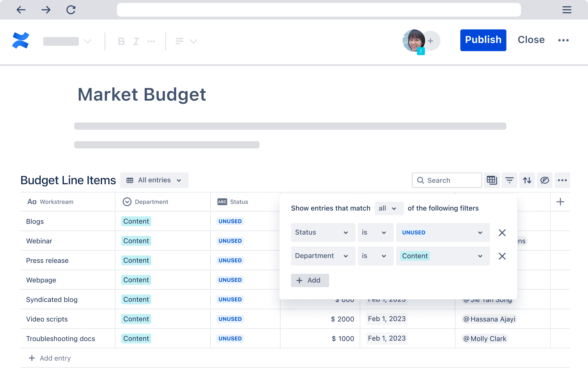The height and width of the screenshot is (386, 588).
Task: Toggle bold formatting
Action: (x=122, y=41)
